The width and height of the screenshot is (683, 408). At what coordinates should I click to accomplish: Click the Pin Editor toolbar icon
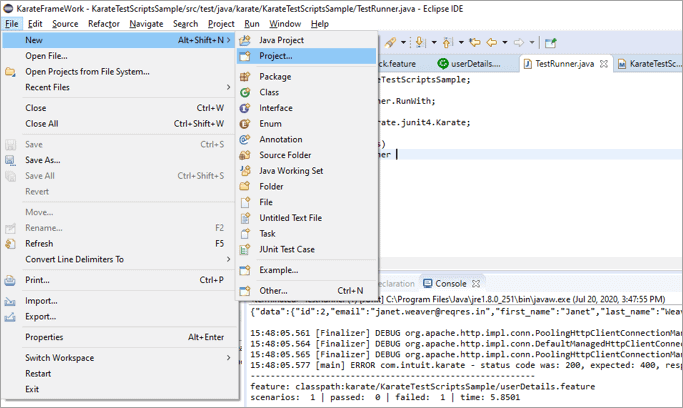click(x=551, y=42)
